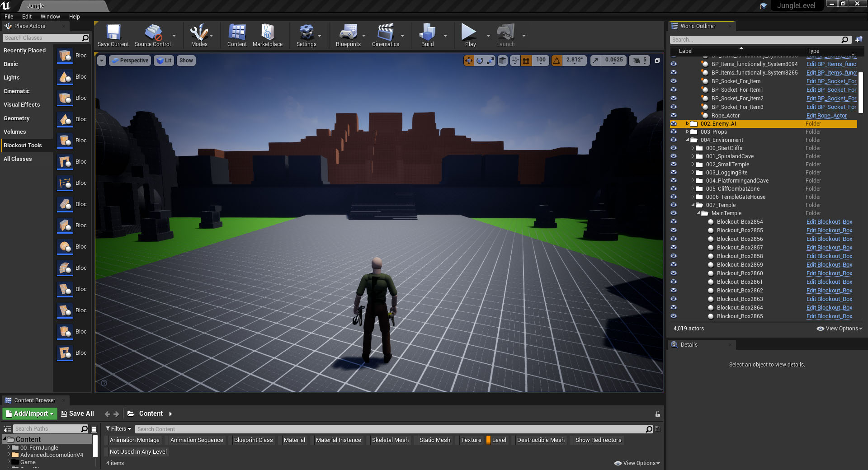The width and height of the screenshot is (868, 470).
Task: Open the Settings toolbar icon
Action: 306,33
